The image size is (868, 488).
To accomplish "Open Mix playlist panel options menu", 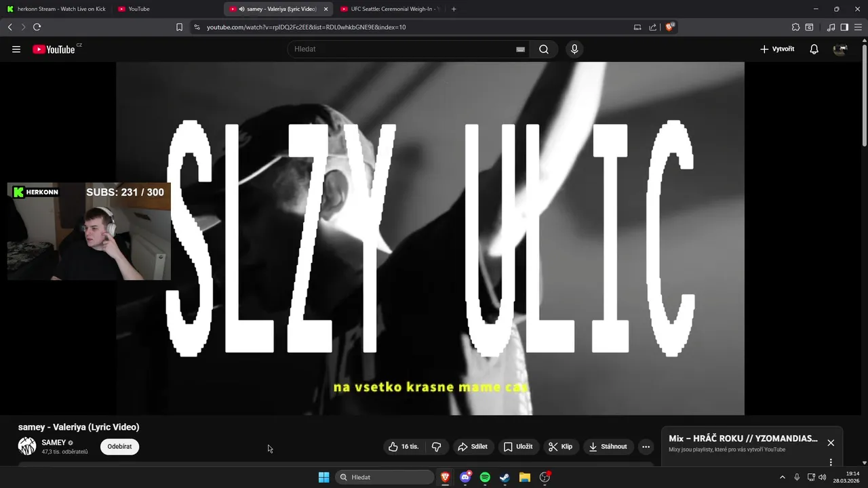I will (x=831, y=462).
